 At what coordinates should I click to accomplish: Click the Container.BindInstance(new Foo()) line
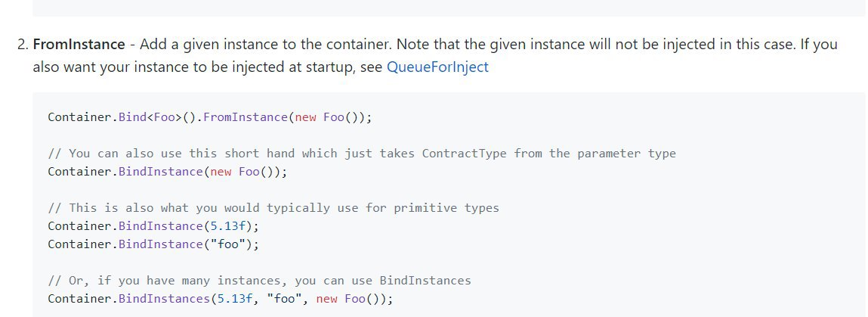(168, 172)
